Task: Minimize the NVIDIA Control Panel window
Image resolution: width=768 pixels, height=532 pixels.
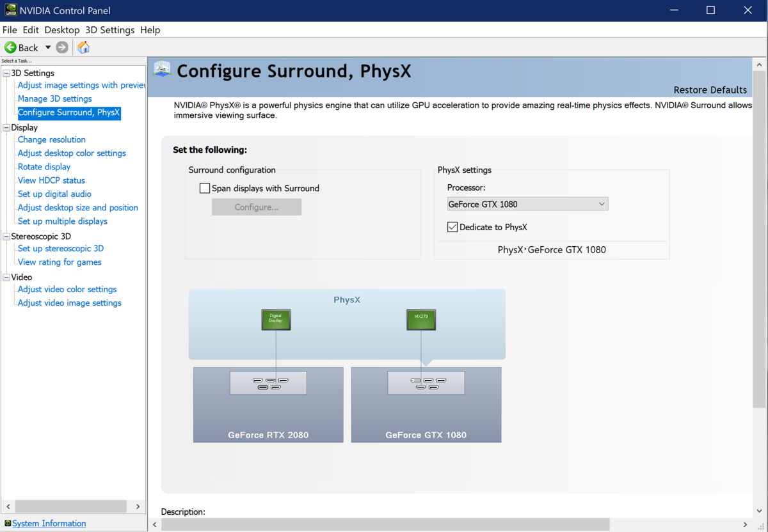Action: [x=674, y=10]
